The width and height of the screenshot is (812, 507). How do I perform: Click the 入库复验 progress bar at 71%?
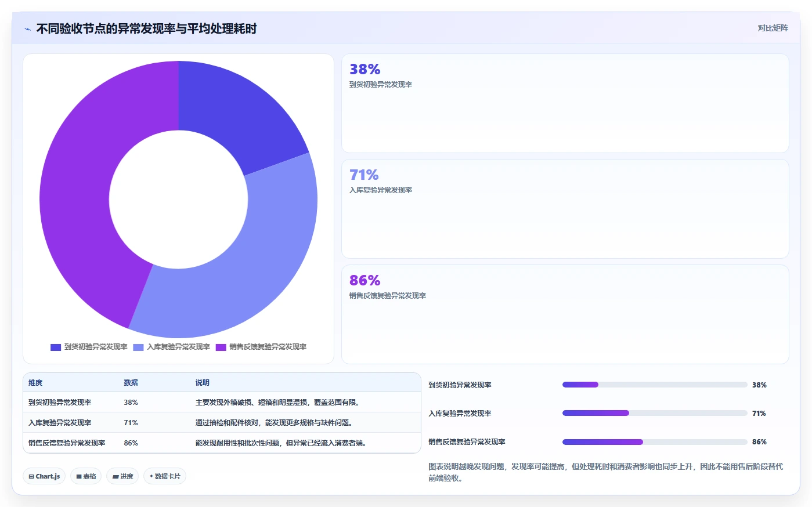click(x=655, y=413)
